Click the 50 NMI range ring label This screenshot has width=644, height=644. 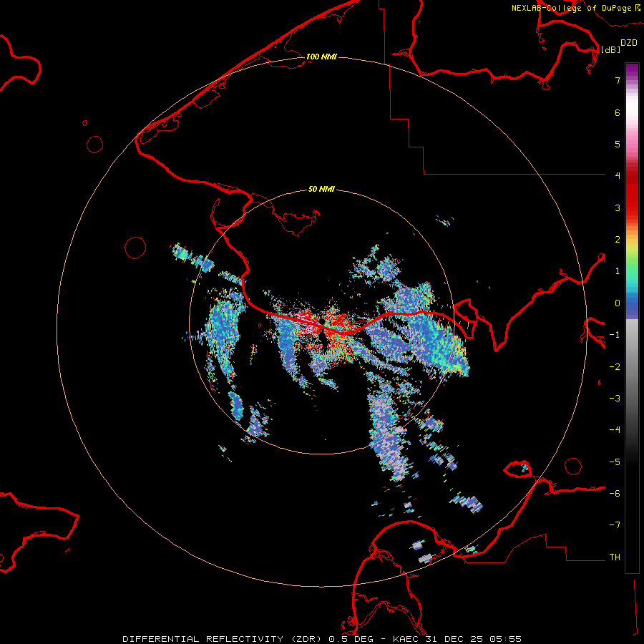321,189
